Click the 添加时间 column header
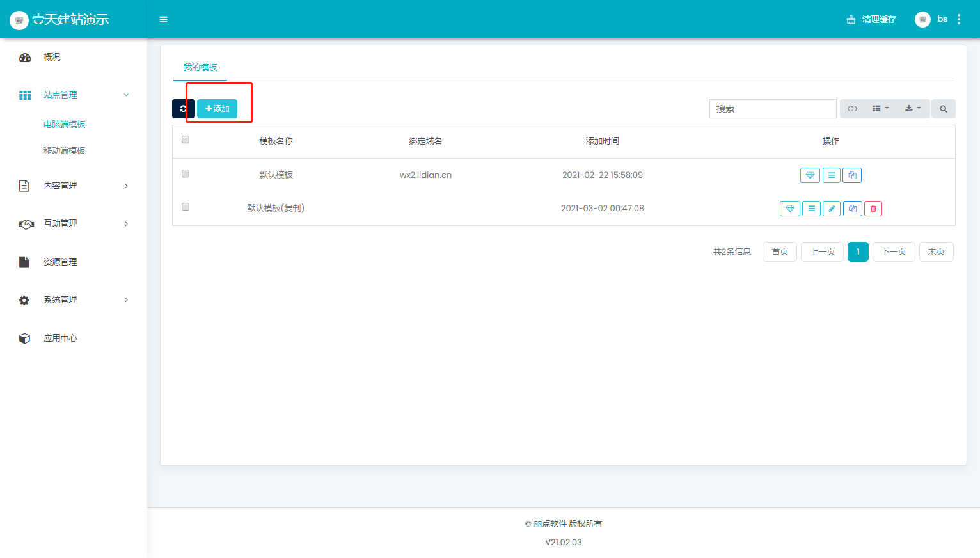980x558 pixels. click(603, 141)
